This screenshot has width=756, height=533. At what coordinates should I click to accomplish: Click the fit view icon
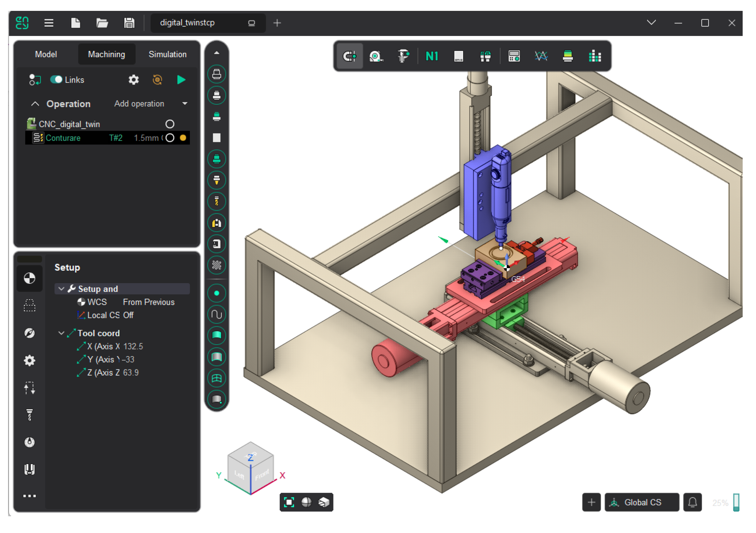click(289, 502)
